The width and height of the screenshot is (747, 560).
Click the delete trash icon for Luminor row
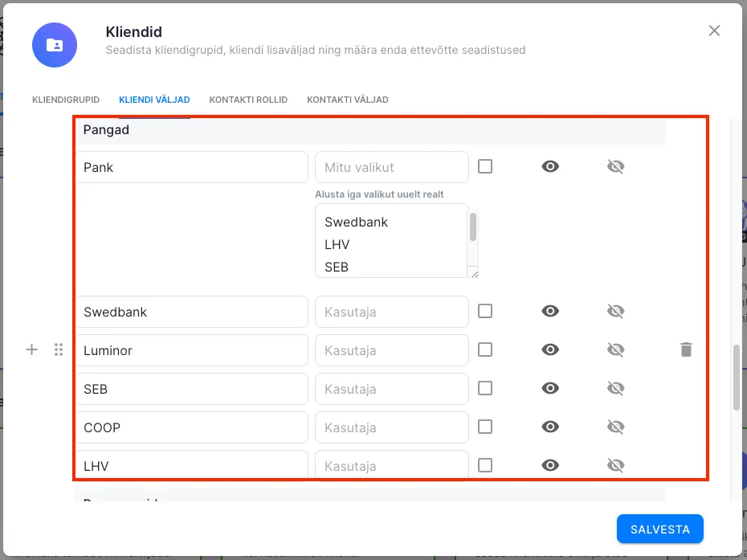click(x=686, y=349)
